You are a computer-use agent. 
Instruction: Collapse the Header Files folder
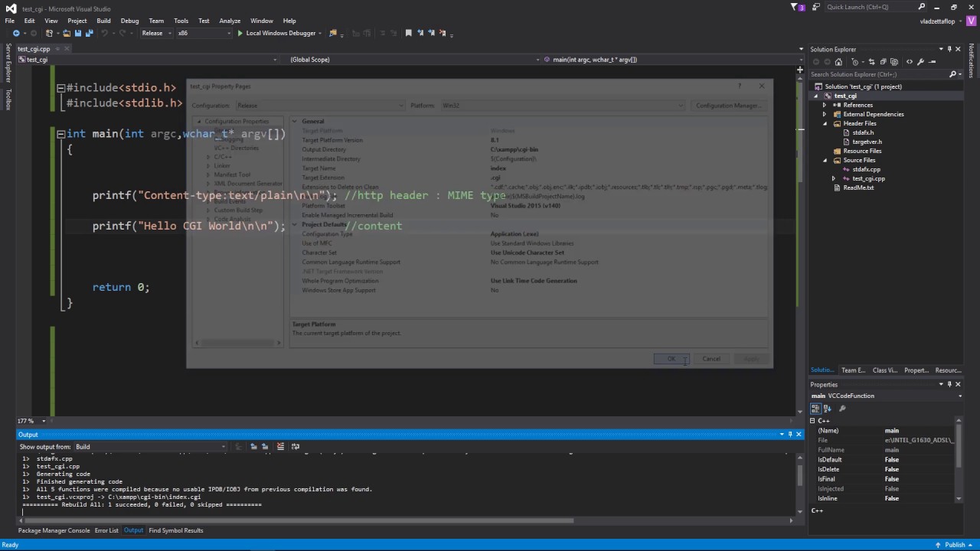tap(825, 123)
